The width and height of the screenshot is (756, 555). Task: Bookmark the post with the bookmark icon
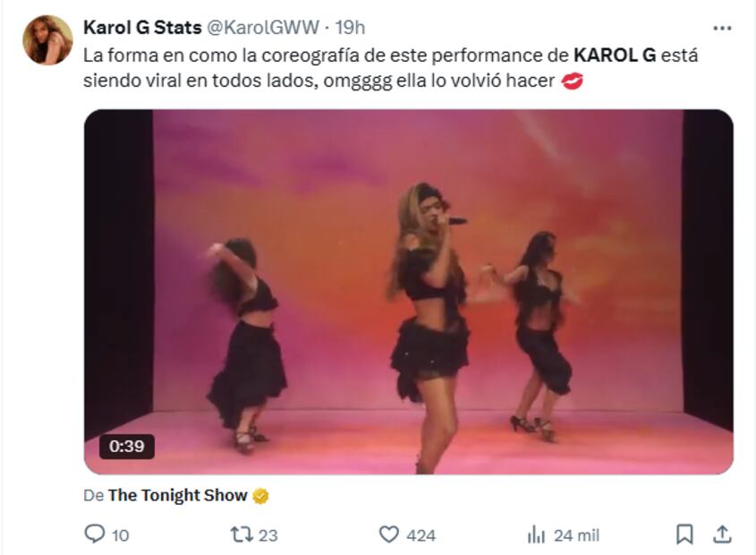tap(684, 534)
